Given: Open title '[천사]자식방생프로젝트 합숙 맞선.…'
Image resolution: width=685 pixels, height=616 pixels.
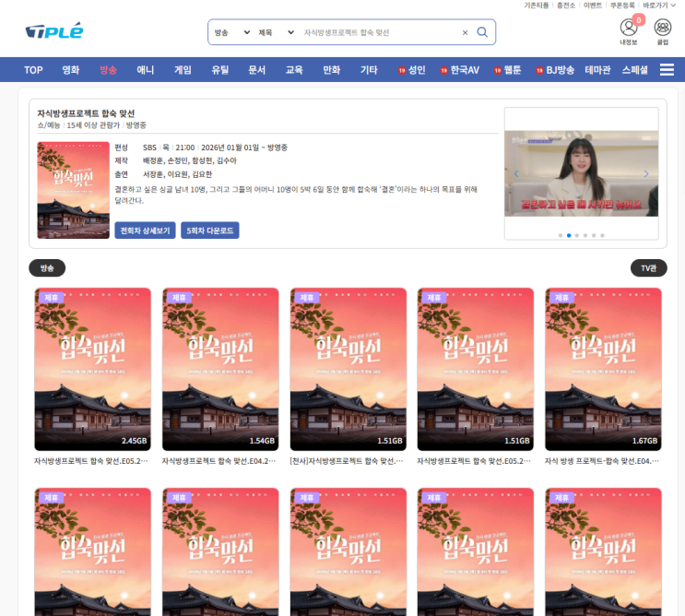Looking at the screenshot, I should click(347, 461).
